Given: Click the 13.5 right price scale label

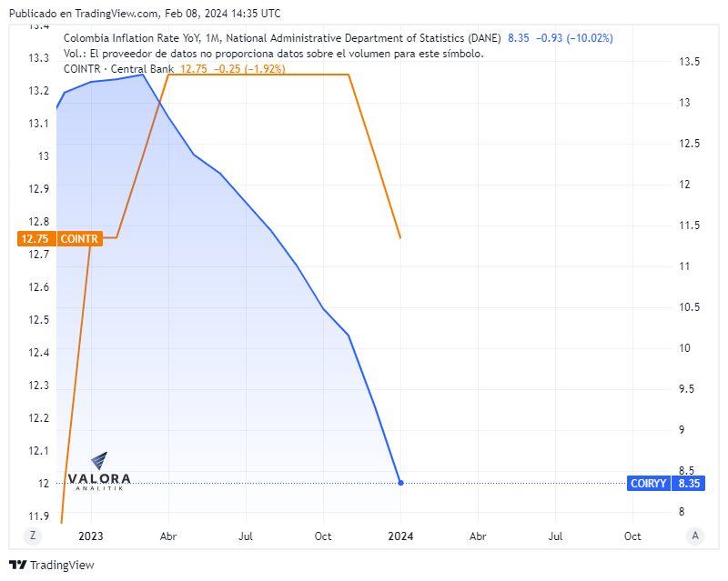Looking at the screenshot, I should 689,62.
